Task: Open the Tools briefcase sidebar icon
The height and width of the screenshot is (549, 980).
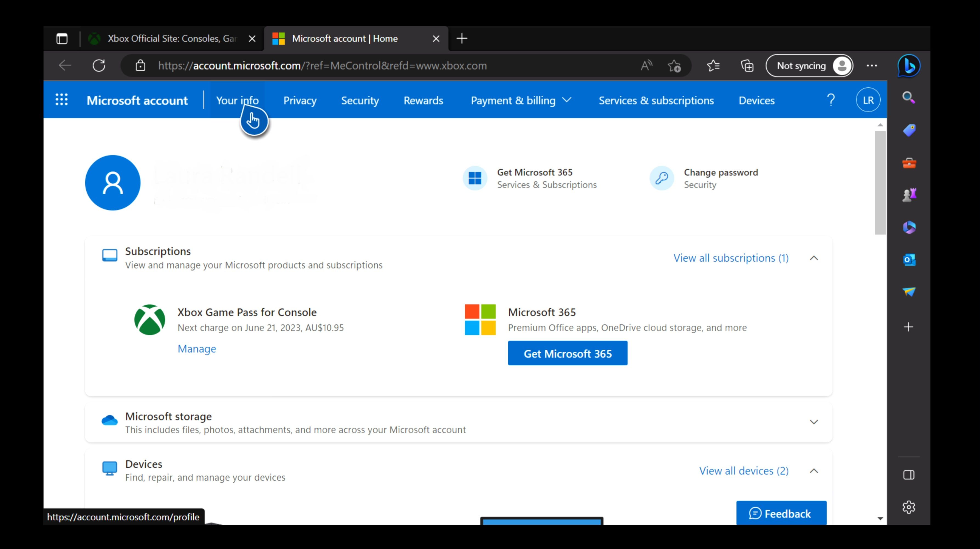Action: click(909, 163)
